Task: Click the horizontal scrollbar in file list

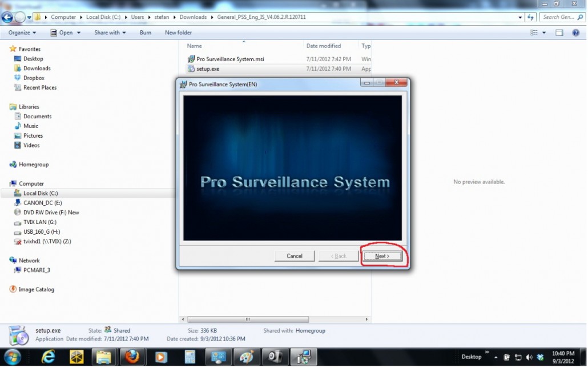Action: tap(248, 319)
